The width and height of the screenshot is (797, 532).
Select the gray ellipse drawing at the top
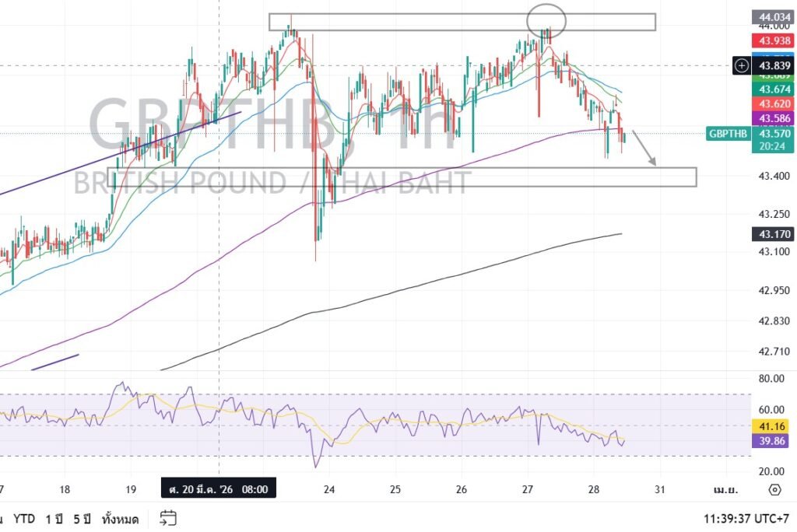click(x=546, y=19)
